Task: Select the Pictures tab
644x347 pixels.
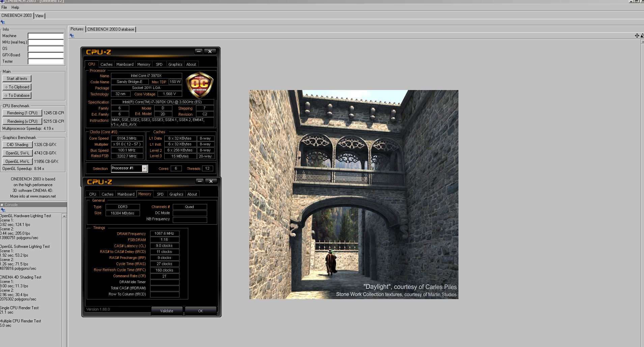Action: (77, 29)
